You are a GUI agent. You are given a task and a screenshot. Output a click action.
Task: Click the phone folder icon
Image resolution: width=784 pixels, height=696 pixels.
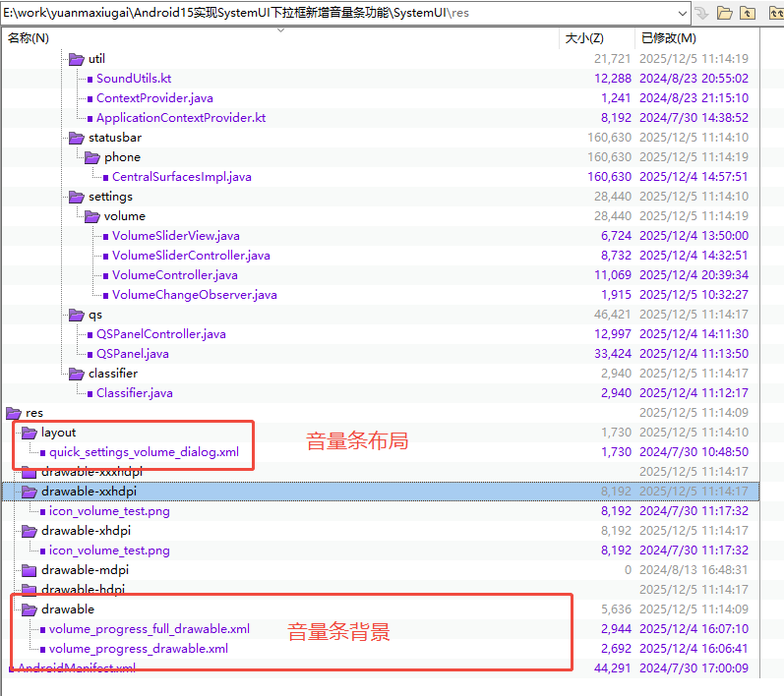(92, 157)
